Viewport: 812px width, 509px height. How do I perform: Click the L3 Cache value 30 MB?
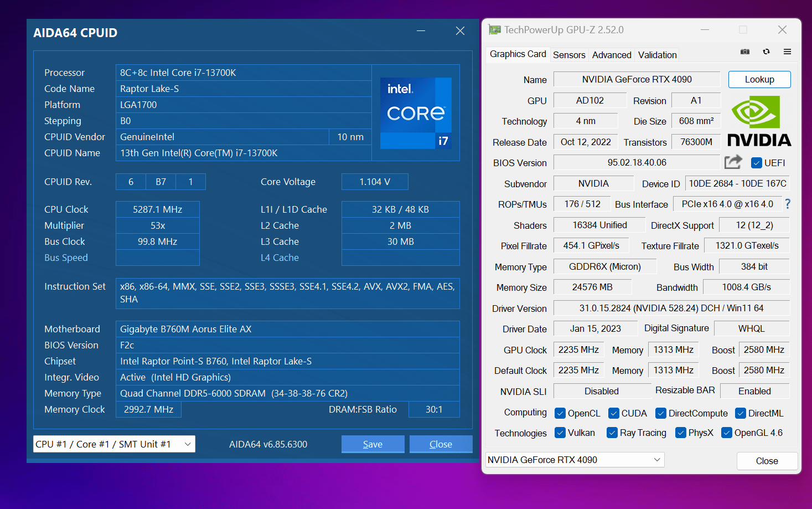(x=401, y=241)
